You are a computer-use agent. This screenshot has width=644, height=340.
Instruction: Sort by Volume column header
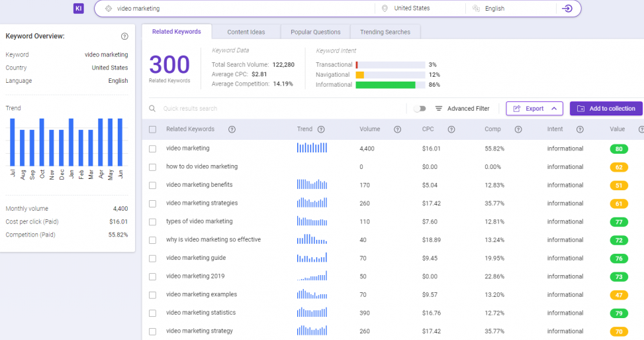tap(369, 129)
